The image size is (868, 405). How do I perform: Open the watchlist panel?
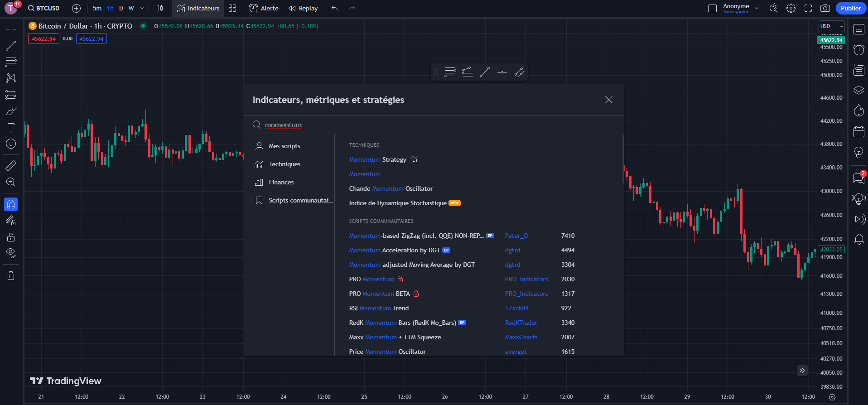coord(858,29)
